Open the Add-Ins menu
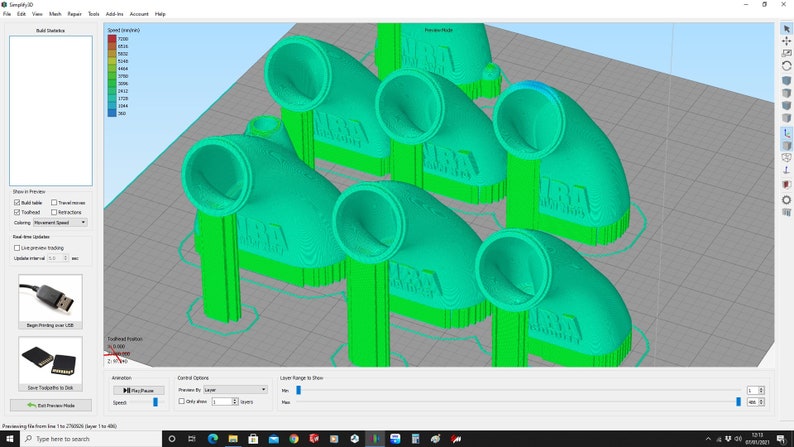The width and height of the screenshot is (794, 447). 114,14
